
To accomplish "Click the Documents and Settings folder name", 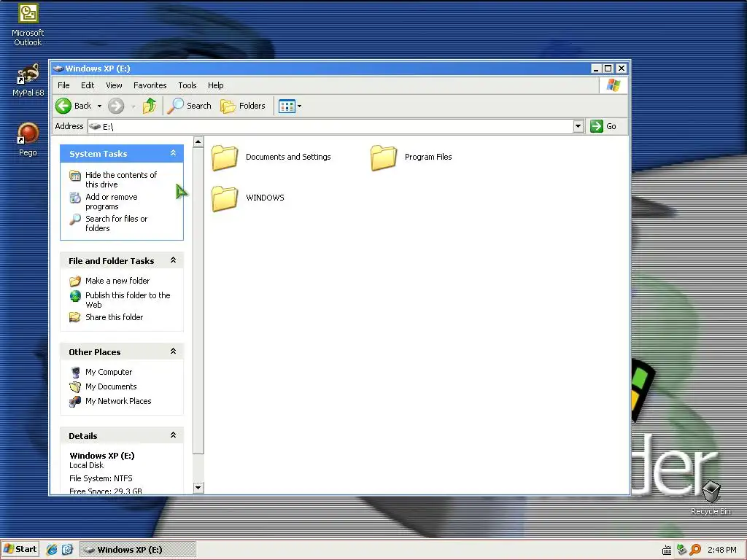I will 288,157.
